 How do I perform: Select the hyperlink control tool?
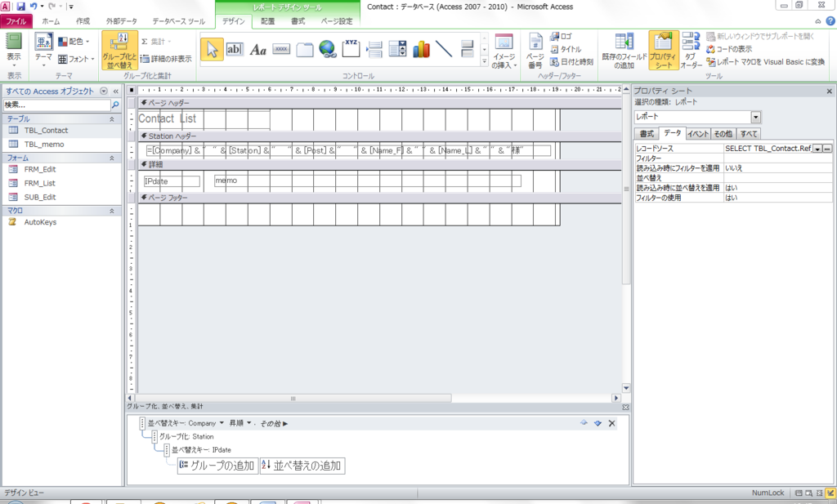(328, 49)
